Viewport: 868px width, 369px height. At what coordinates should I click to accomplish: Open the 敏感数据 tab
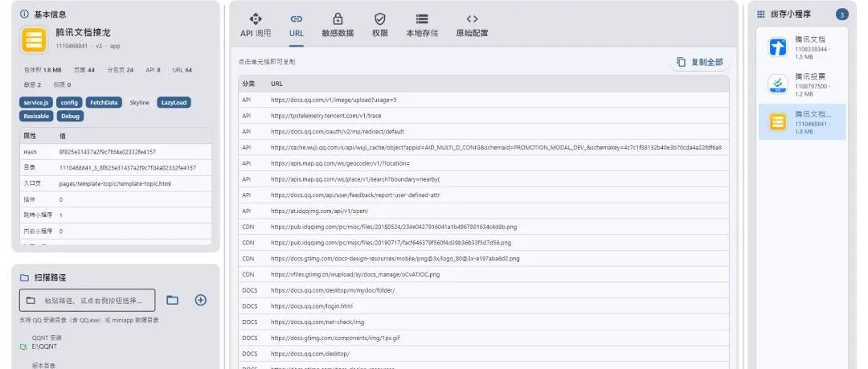(x=338, y=26)
